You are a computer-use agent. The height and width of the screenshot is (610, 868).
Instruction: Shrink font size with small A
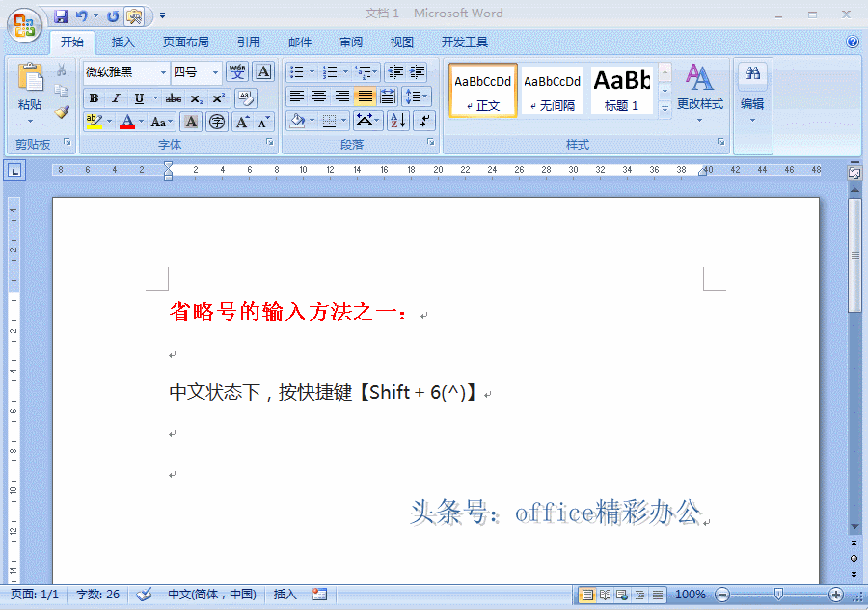[263, 122]
